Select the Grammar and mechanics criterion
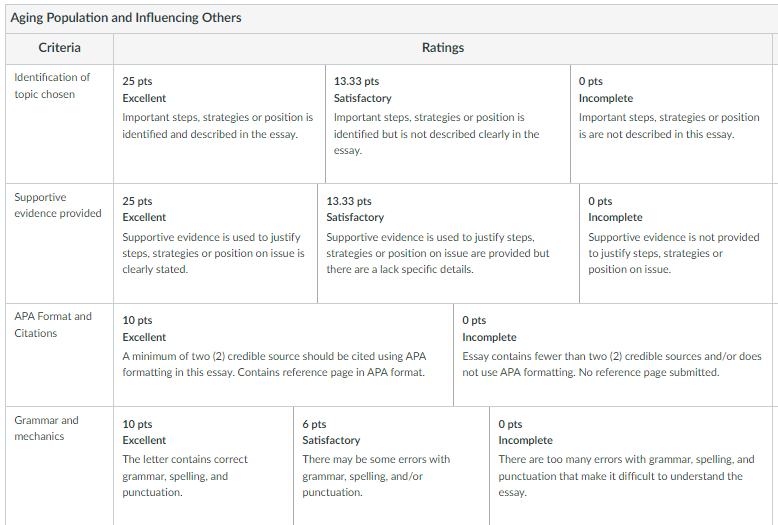778x525 pixels. (46, 428)
